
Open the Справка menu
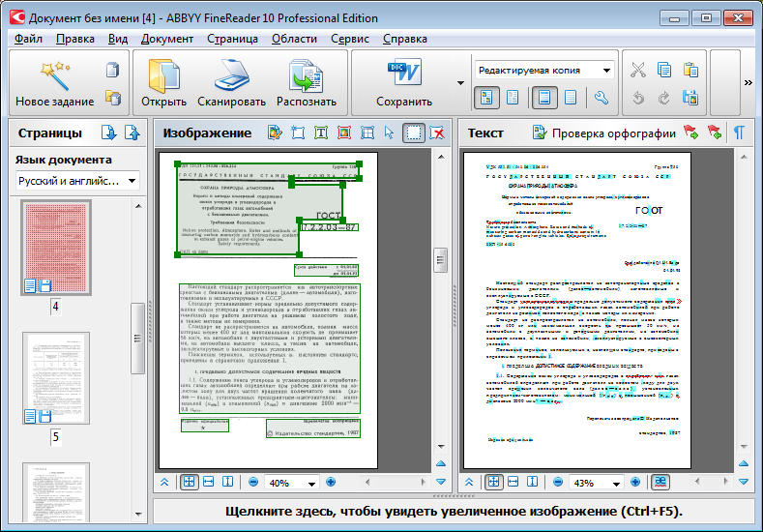[405, 39]
